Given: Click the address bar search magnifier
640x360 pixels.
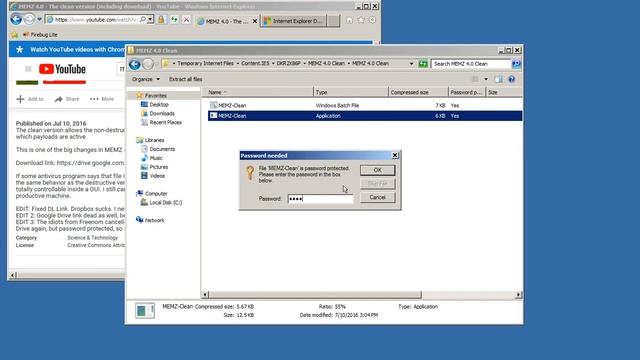Looking at the screenshot, I should [x=143, y=20].
